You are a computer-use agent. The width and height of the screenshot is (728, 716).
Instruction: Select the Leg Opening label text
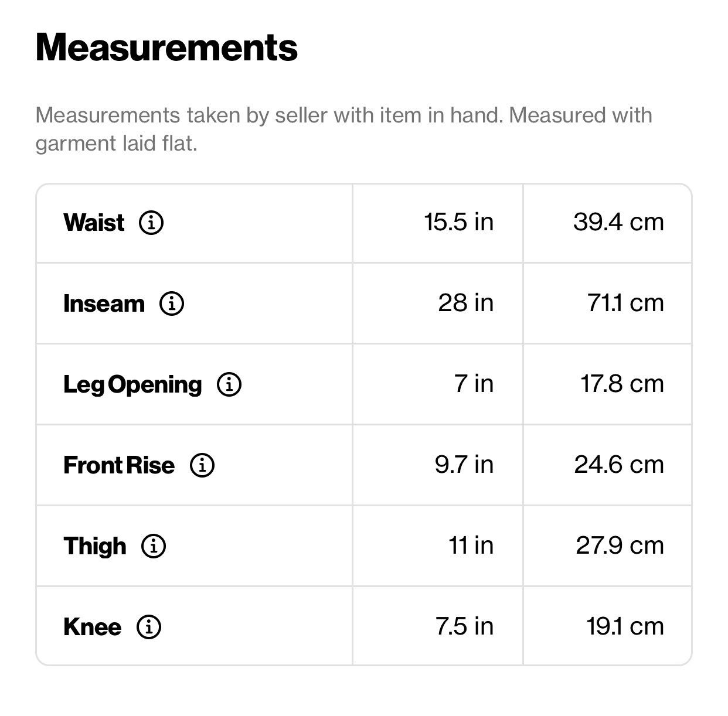pyautogui.click(x=132, y=385)
